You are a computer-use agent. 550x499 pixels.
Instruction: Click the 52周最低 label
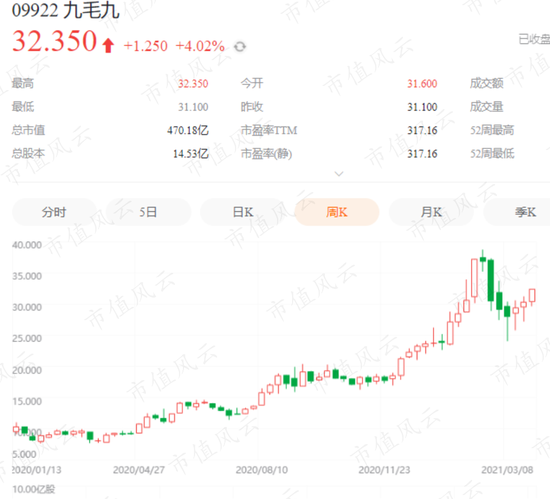(x=492, y=153)
